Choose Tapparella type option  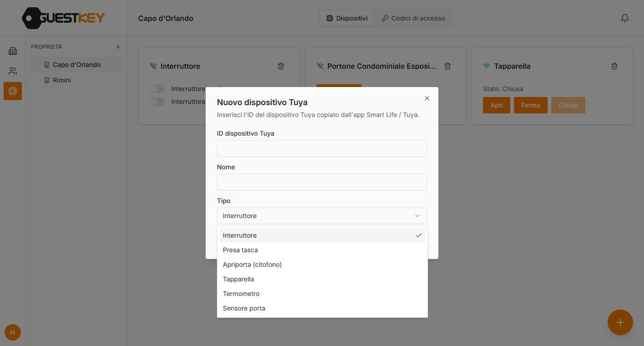click(322, 279)
